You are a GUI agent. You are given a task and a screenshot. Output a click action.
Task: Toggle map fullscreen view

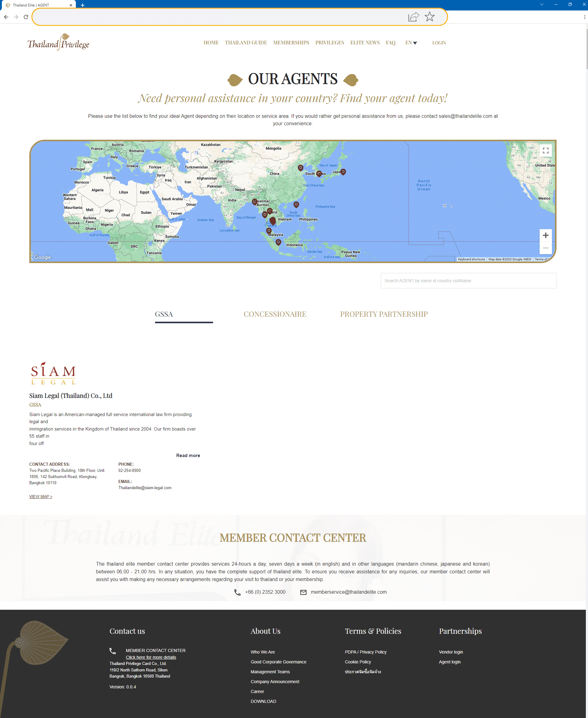545,151
